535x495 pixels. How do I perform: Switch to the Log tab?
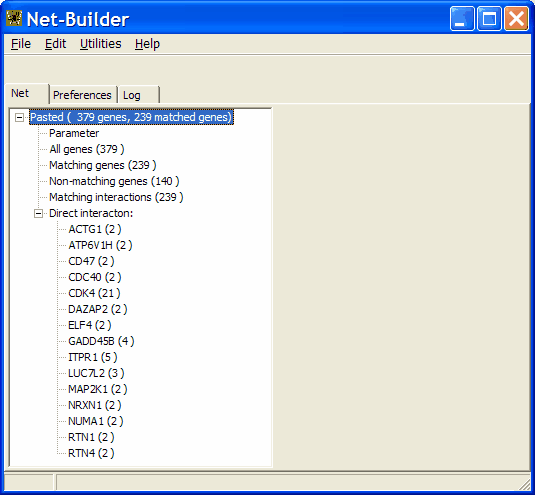(132, 95)
